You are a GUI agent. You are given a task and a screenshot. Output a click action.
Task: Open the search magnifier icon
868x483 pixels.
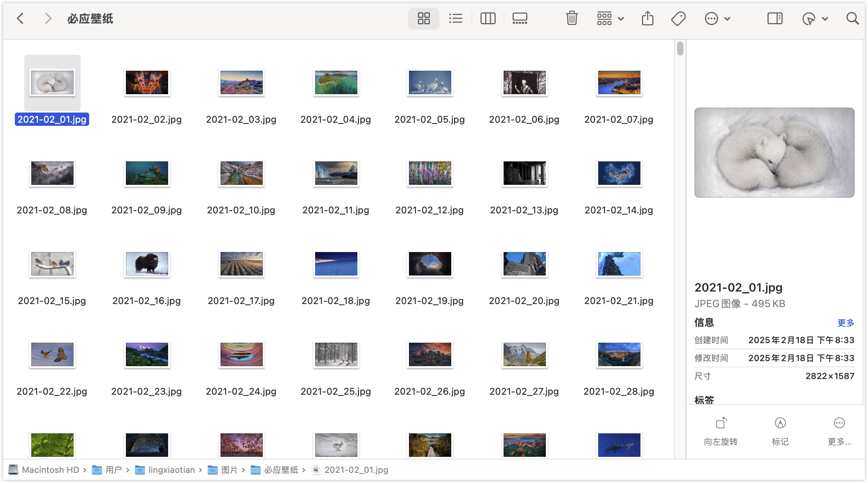point(852,18)
